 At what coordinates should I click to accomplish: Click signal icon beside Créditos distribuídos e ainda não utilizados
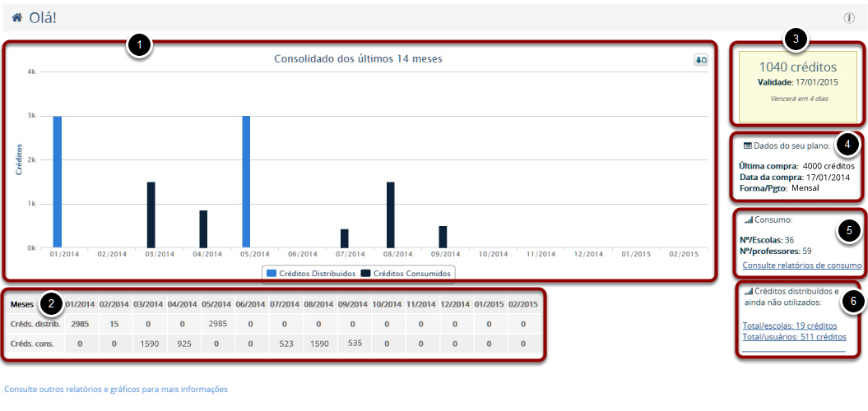[x=749, y=292]
